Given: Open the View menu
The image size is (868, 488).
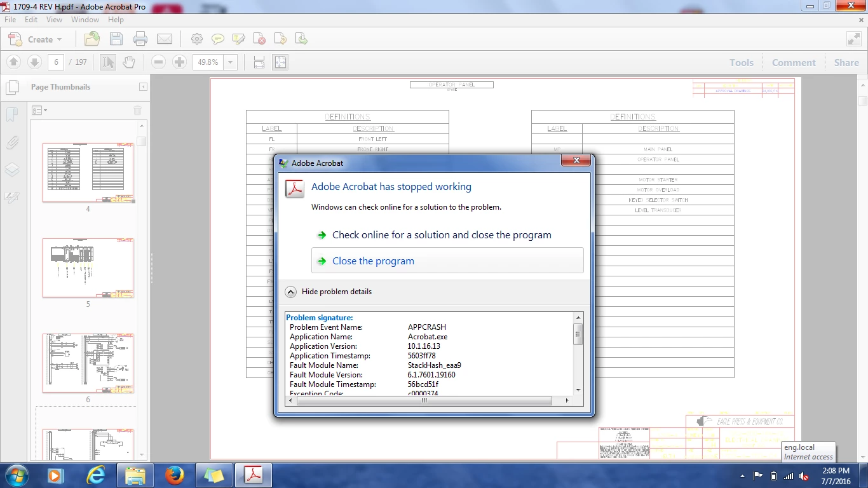Looking at the screenshot, I should click(x=55, y=20).
